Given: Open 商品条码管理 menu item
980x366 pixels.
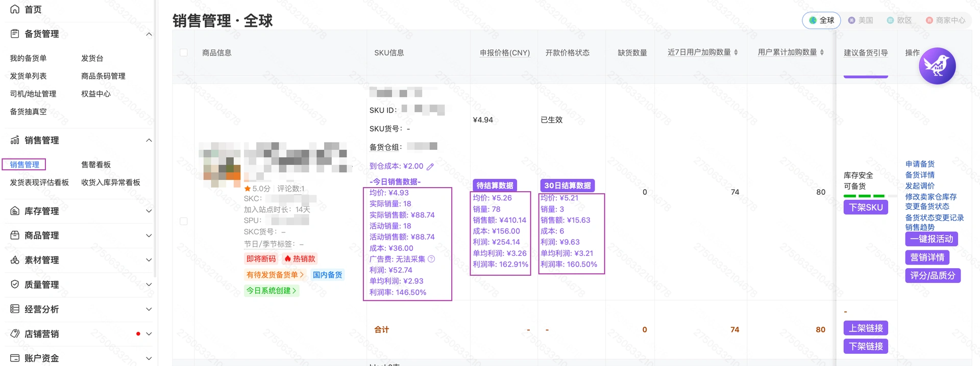Looking at the screenshot, I should pos(103,76).
